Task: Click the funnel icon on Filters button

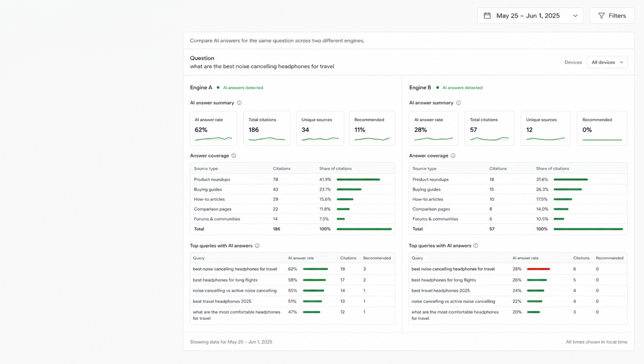Action: pyautogui.click(x=601, y=16)
